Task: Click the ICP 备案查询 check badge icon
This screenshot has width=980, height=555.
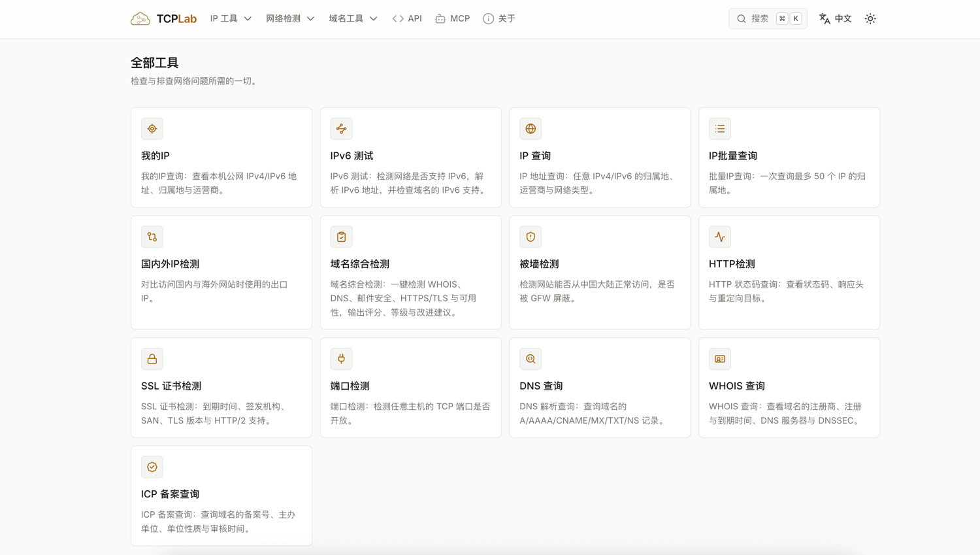Action: point(152,467)
